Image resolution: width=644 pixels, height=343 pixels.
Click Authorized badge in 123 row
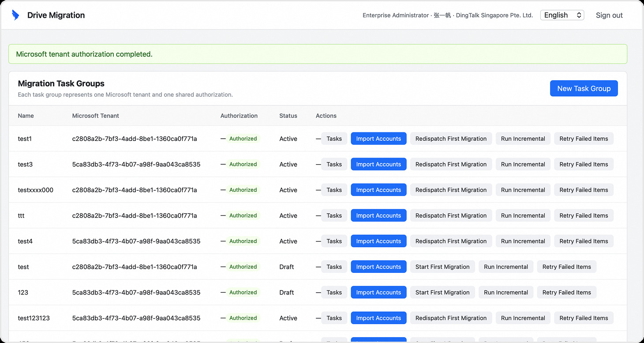point(243,292)
